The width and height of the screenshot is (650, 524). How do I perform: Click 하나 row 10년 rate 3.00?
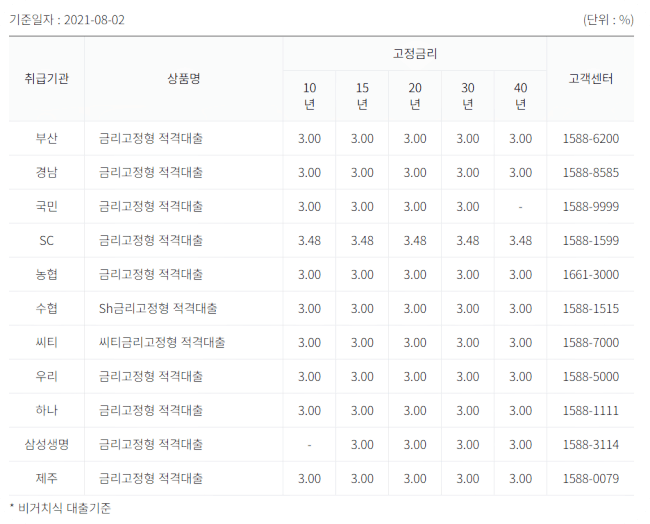[309, 410]
